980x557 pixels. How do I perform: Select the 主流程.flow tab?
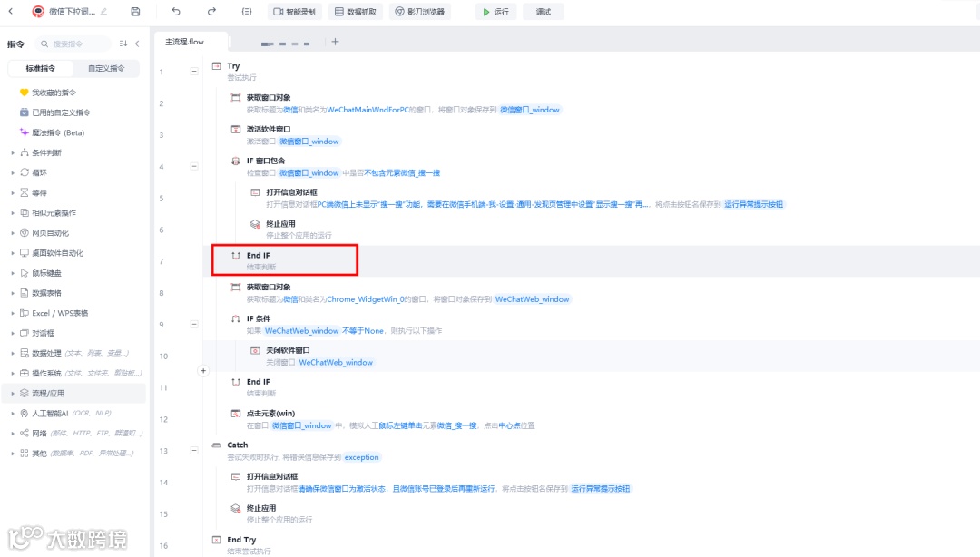tap(191, 41)
